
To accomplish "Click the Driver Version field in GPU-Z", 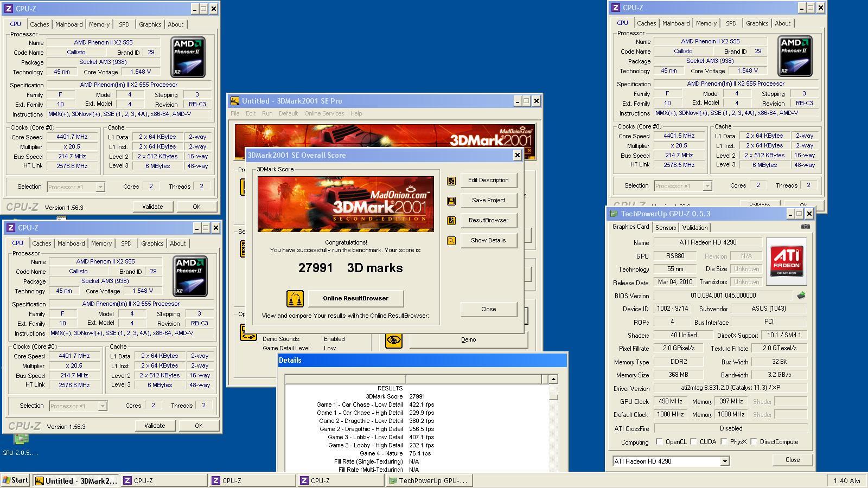I will point(730,388).
